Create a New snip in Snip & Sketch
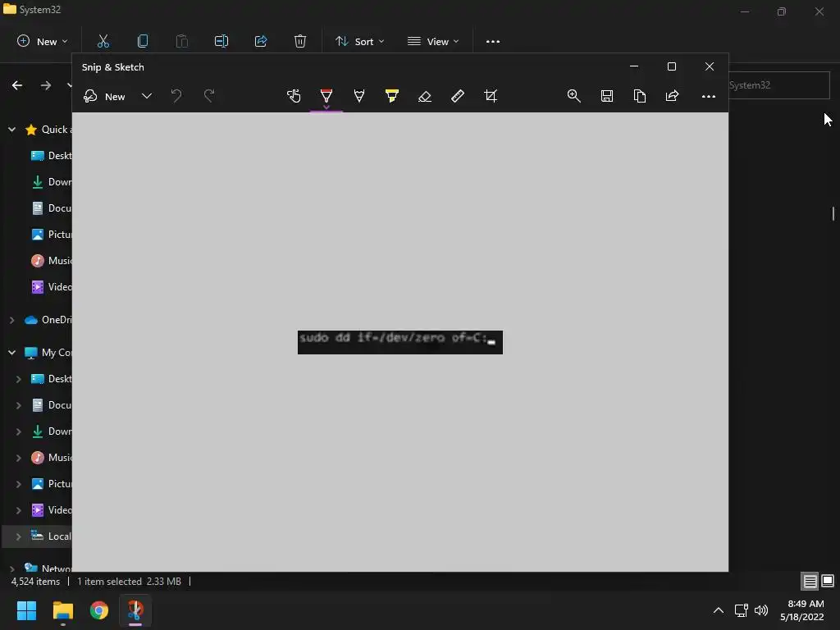This screenshot has width=840, height=630. 104,97
